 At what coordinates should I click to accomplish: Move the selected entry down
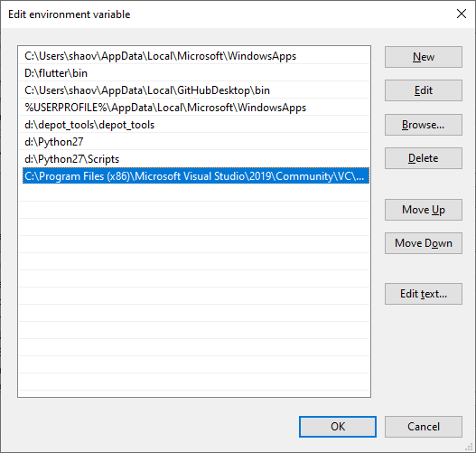(424, 243)
